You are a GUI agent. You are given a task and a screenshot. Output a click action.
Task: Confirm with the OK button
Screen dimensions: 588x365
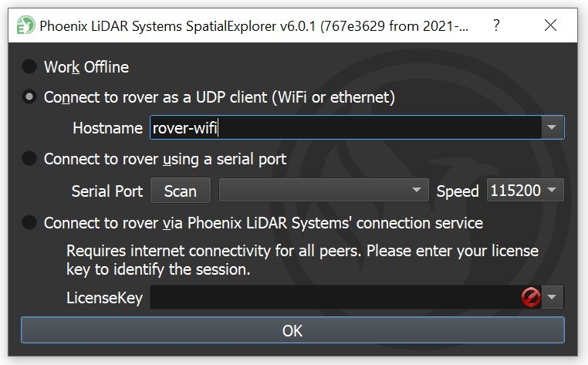pos(292,331)
